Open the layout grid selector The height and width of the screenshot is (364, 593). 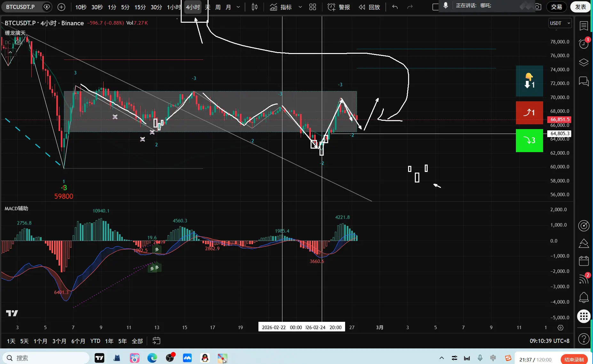[313, 7]
